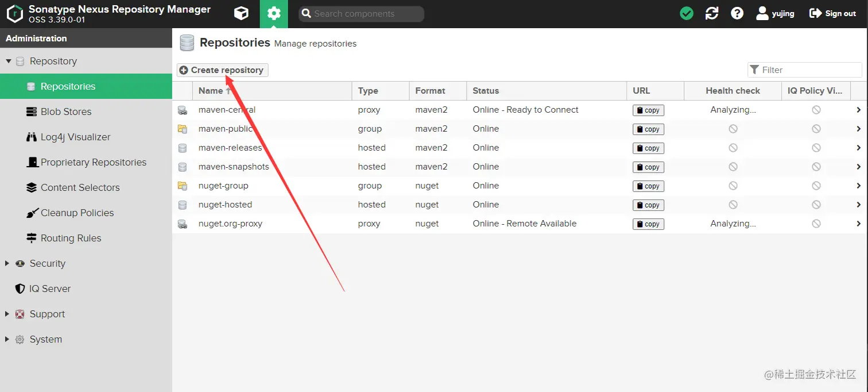Click Create repository button
The width and height of the screenshot is (868, 392).
(222, 70)
